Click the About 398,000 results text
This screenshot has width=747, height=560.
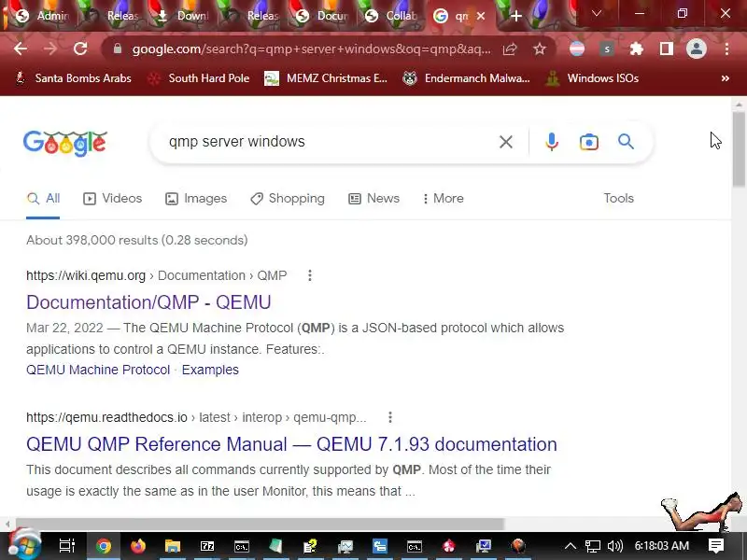click(x=137, y=241)
